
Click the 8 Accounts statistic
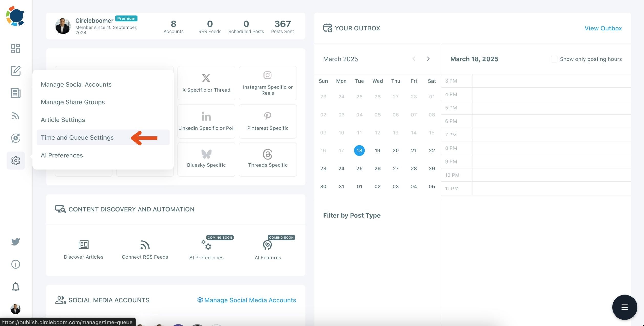coord(173,26)
